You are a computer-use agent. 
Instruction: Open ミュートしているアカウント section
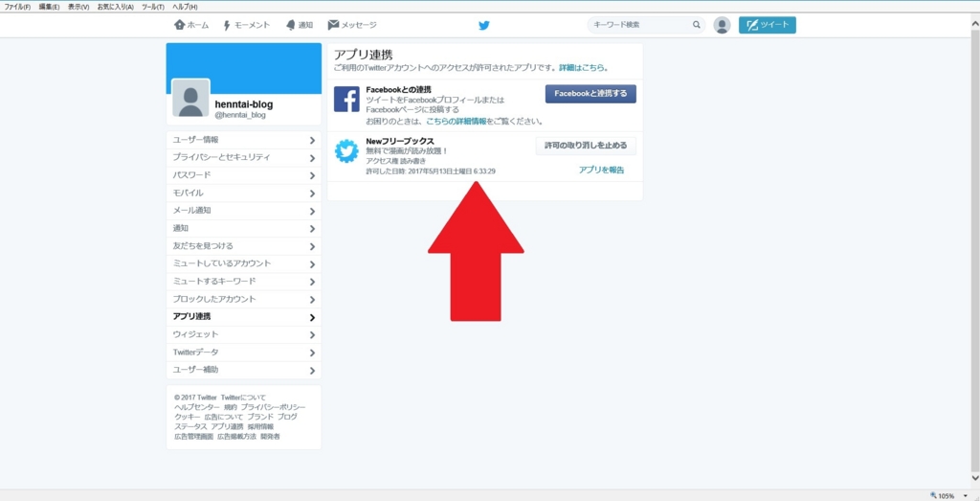[x=244, y=264]
